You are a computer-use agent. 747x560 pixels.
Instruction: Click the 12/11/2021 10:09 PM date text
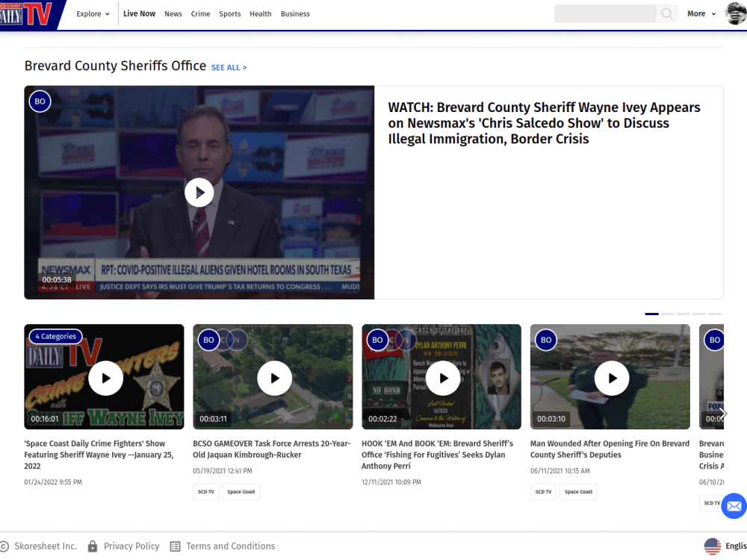tap(391, 482)
